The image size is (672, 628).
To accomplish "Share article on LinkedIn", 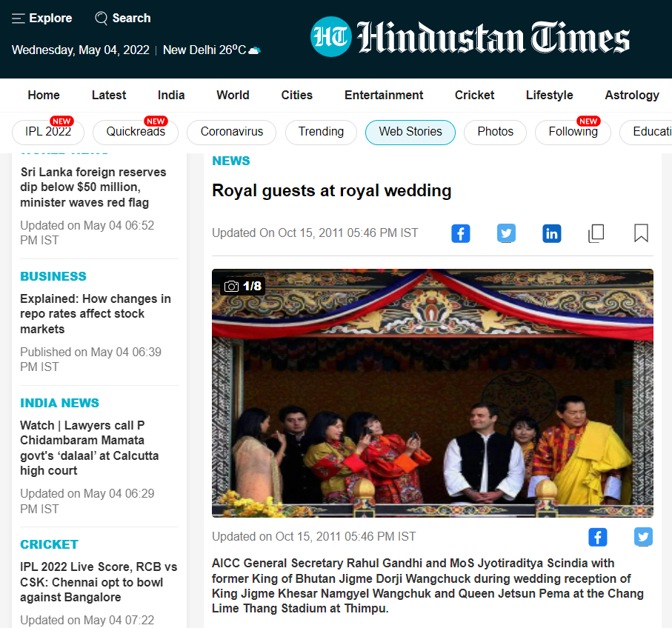I will click(x=551, y=233).
